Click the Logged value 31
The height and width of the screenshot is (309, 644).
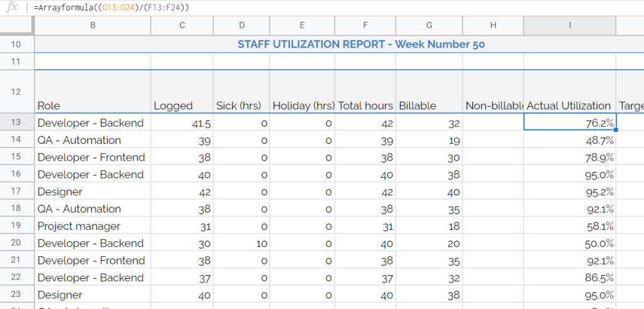pos(182,225)
